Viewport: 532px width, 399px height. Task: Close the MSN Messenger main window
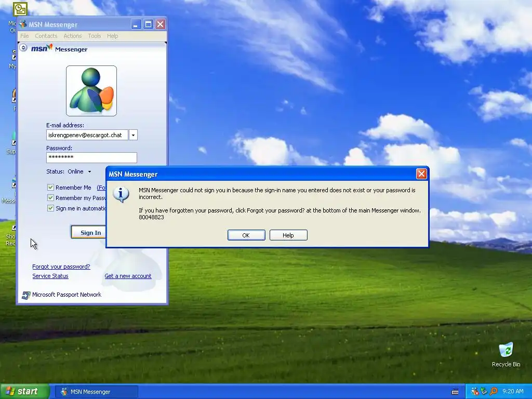point(161,24)
